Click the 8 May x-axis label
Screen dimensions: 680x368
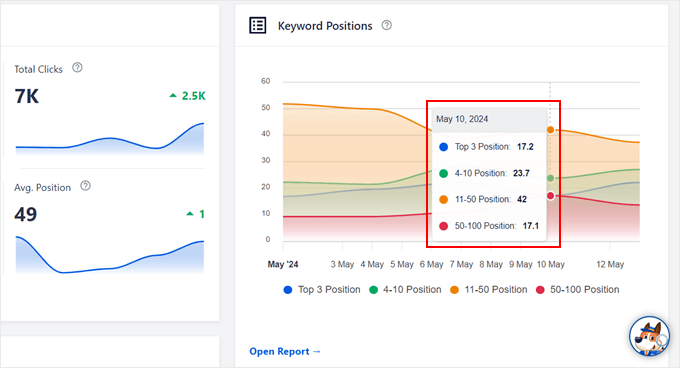(x=491, y=264)
